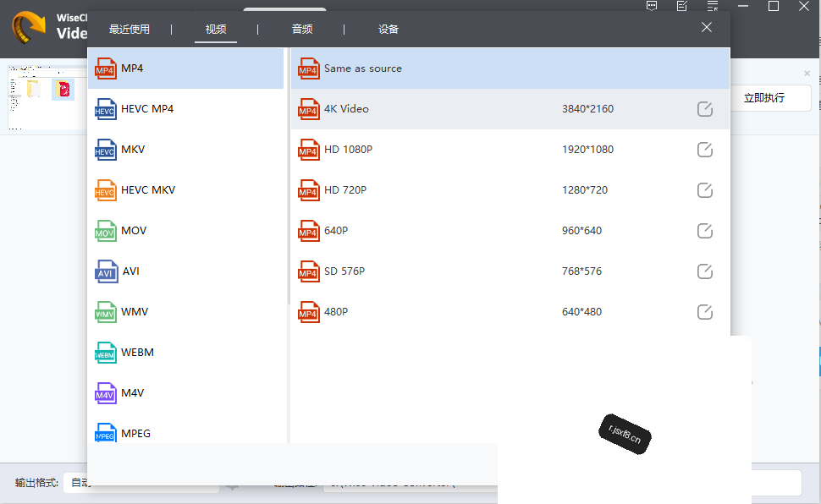Click the 3840*2160 resolution value
The width and height of the screenshot is (821, 504).
coord(587,109)
